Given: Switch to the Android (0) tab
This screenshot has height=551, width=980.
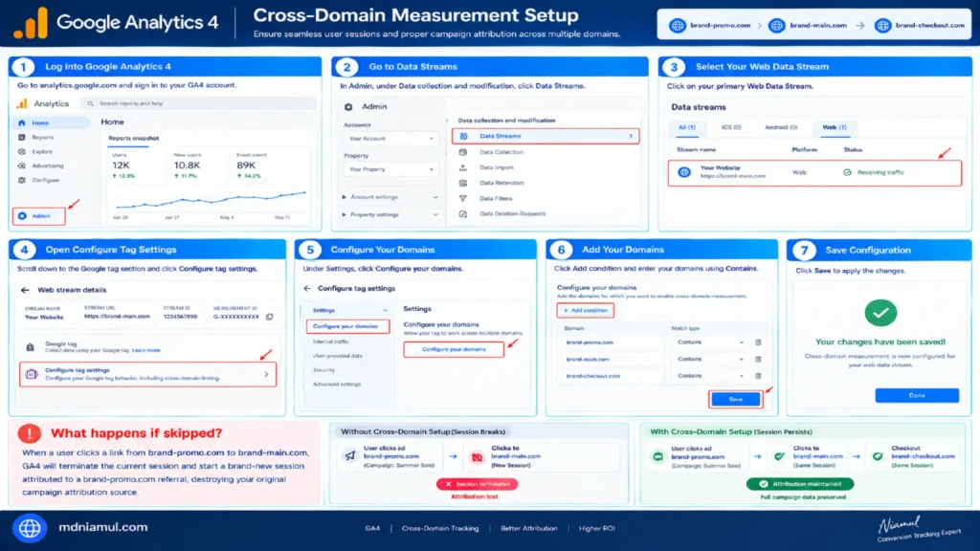Looking at the screenshot, I should [x=781, y=127].
